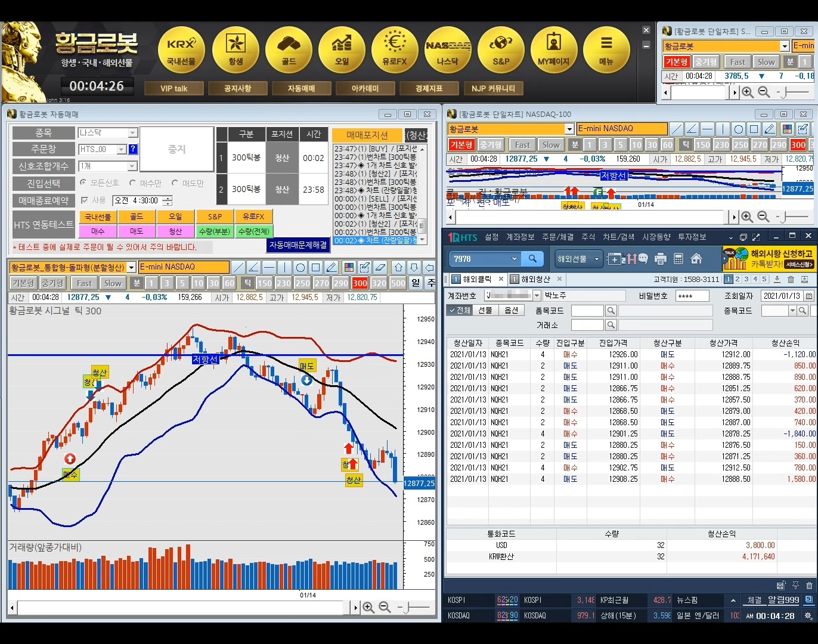Image resolution: width=818 pixels, height=644 pixels.
Task: Open the round 골드 icon in top bar
Action: [x=289, y=50]
